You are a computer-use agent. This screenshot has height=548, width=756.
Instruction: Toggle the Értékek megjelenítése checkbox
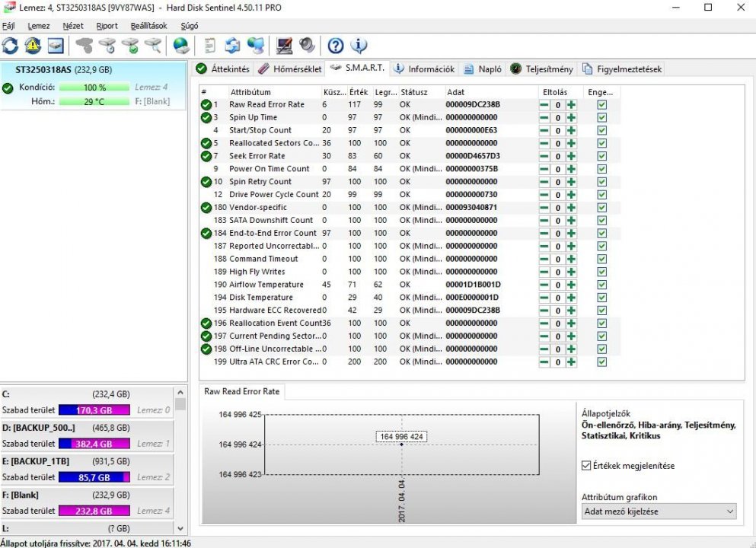586,466
